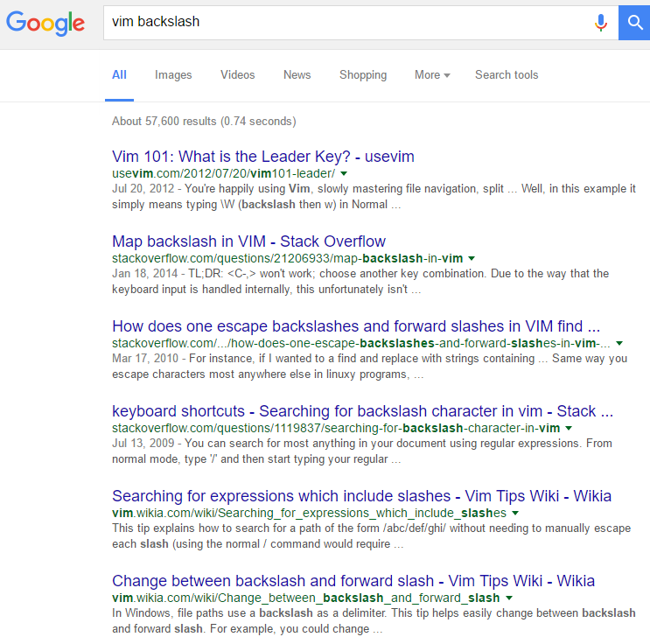Viewport: 650px width, 644px height.
Task: Click vim.wikia.com Searching_for_expressions URL text
Action: tap(309, 514)
